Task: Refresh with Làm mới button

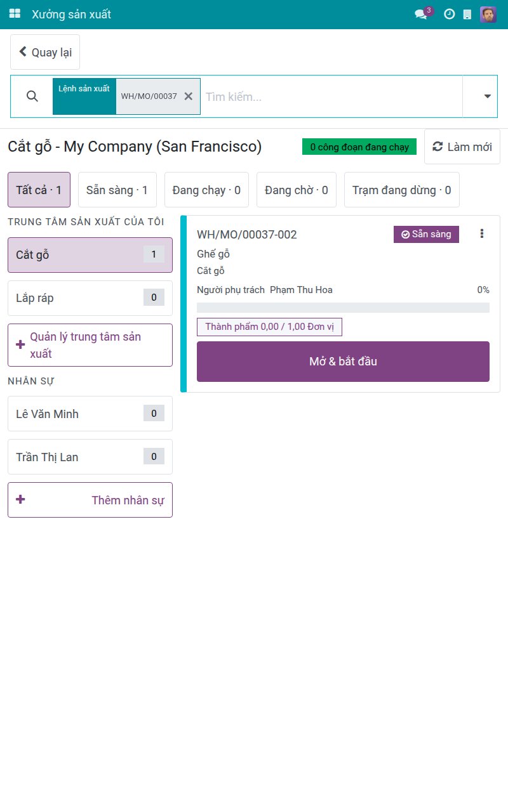Action: [x=462, y=147]
